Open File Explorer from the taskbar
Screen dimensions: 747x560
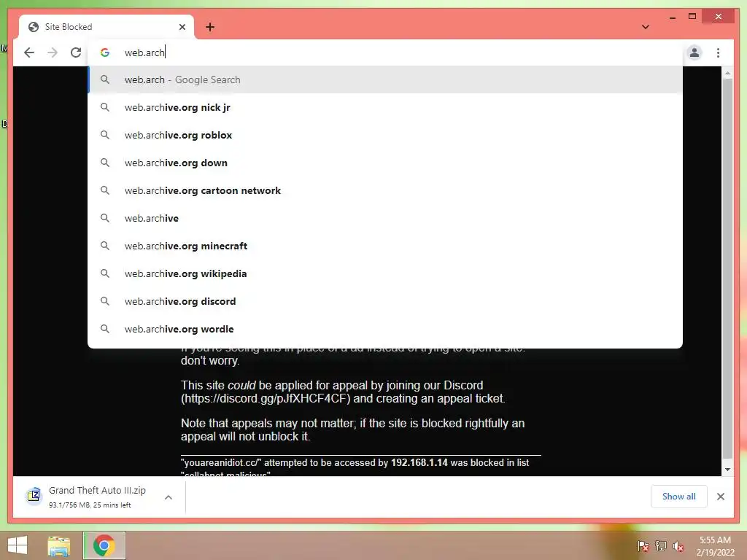(59, 545)
